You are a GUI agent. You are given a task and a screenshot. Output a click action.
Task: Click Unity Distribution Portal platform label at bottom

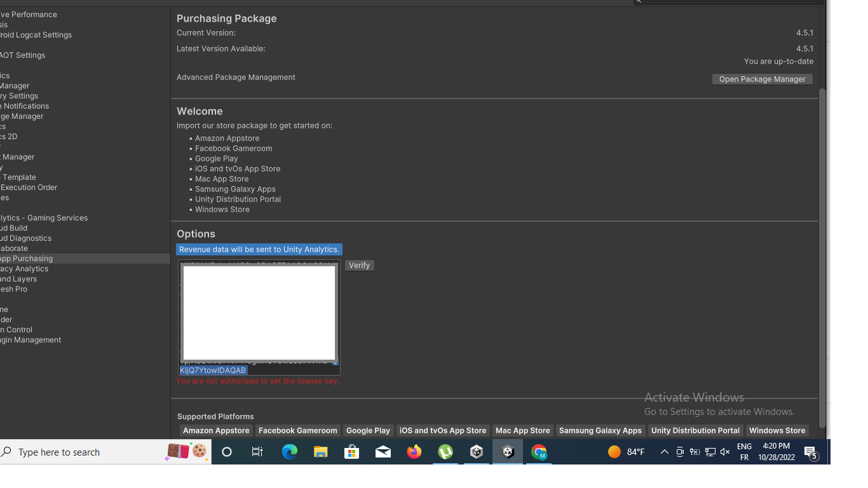pos(695,431)
